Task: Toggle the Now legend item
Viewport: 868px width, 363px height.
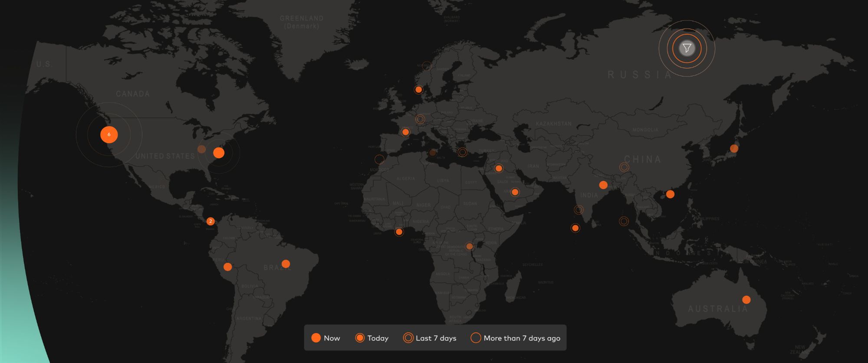Action: pyautogui.click(x=325, y=338)
